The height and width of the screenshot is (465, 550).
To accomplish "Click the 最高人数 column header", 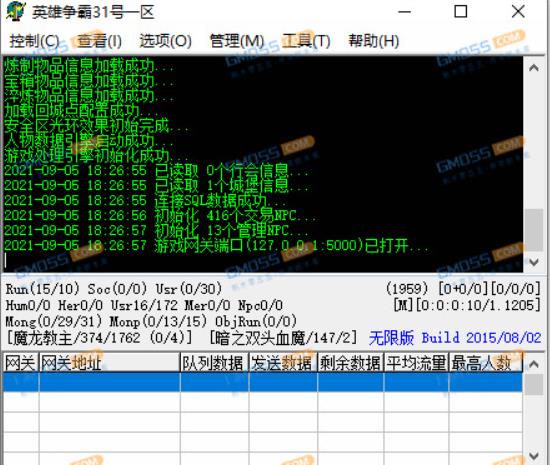I will [x=486, y=363].
